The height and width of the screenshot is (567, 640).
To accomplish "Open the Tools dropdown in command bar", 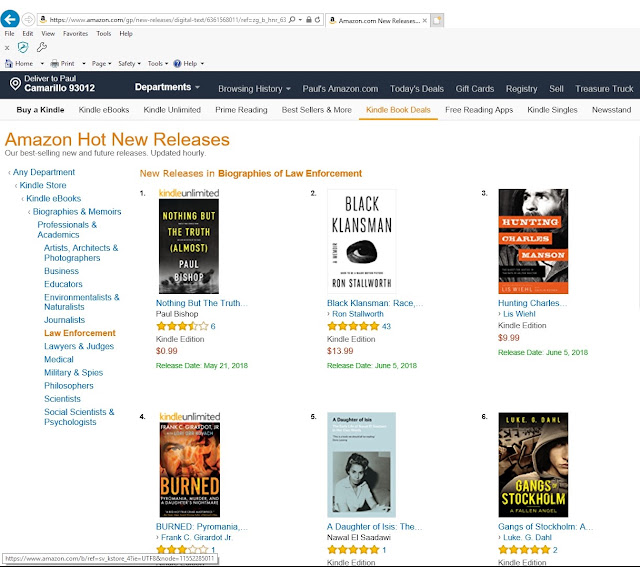I will (158, 64).
